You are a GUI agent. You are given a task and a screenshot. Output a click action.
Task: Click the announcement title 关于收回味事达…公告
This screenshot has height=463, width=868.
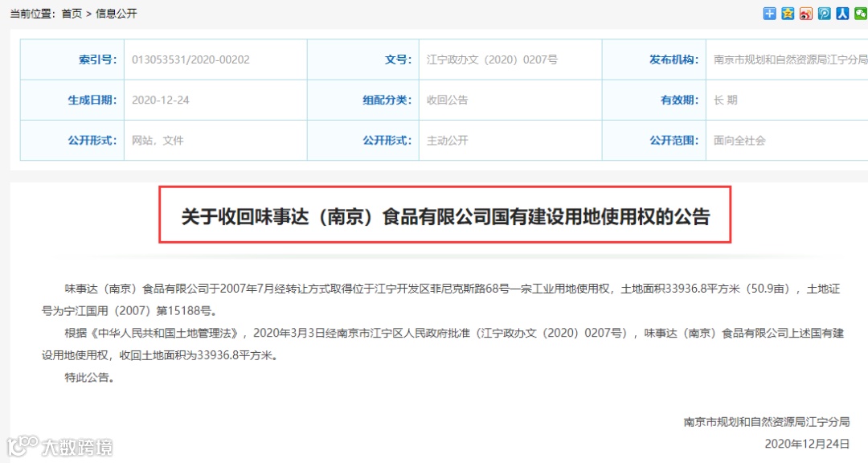[x=445, y=216]
